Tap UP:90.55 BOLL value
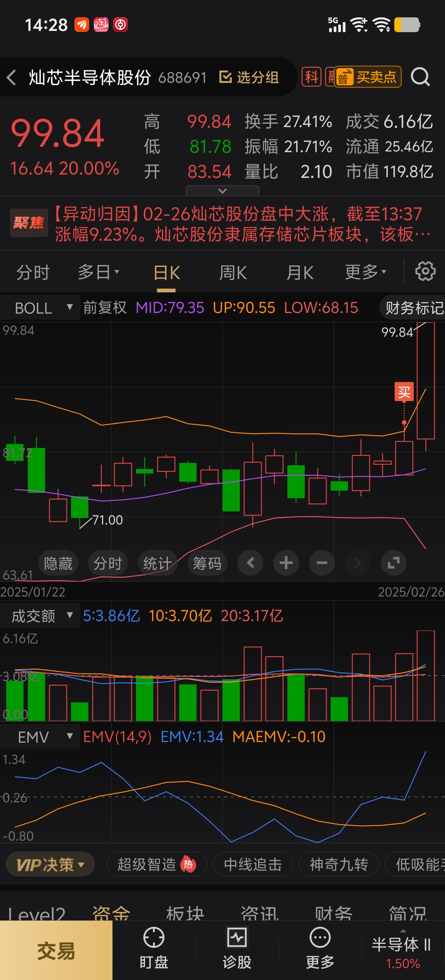 point(244,307)
